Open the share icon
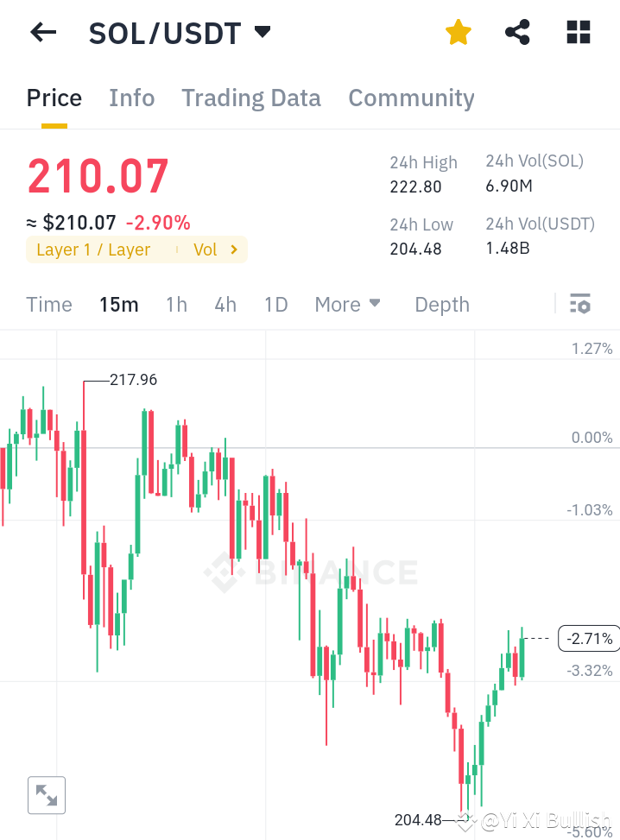This screenshot has width=620, height=840. coord(516,32)
